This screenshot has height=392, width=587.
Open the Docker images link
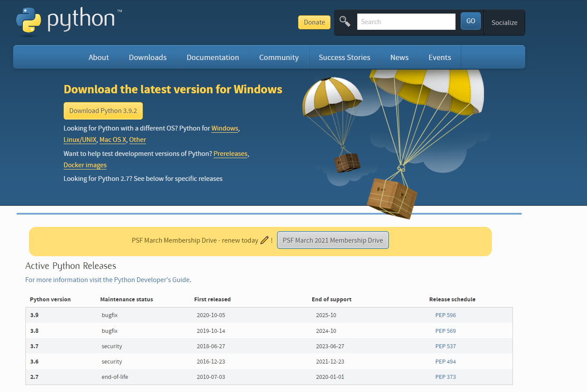point(85,165)
